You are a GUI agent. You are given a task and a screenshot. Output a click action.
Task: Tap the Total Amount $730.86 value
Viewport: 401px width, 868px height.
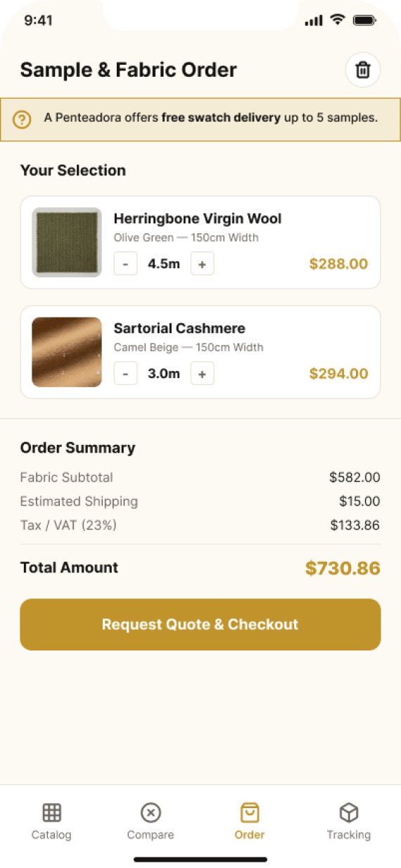pos(343,568)
